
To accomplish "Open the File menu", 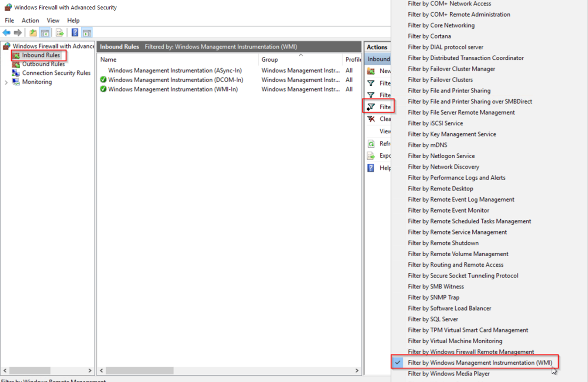I will [9, 21].
